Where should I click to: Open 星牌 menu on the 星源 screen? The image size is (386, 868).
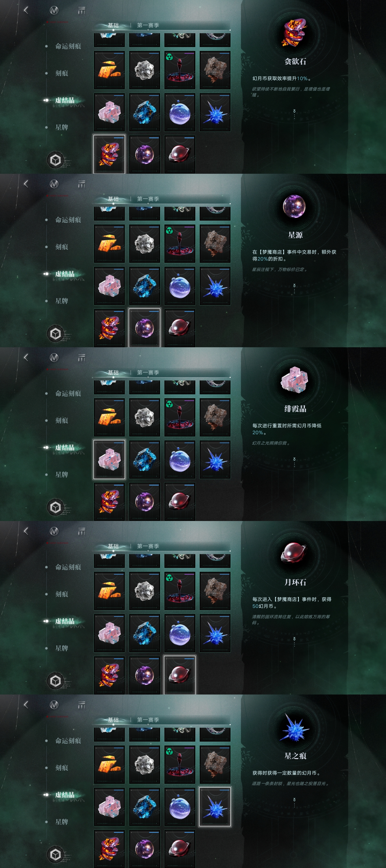pos(62,301)
